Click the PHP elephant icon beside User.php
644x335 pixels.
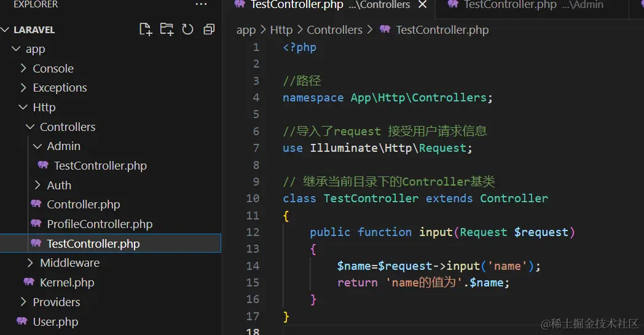22,321
